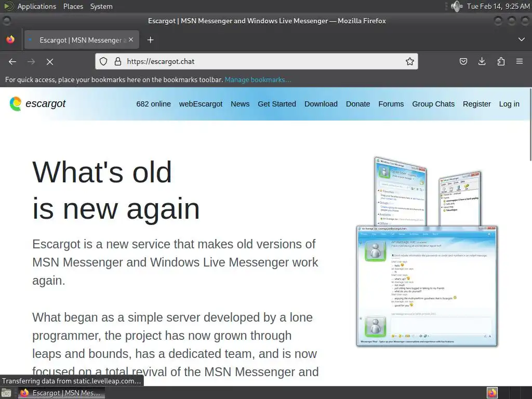Click the Log in link
Viewport: 532px width, 399px height.
tap(509, 104)
